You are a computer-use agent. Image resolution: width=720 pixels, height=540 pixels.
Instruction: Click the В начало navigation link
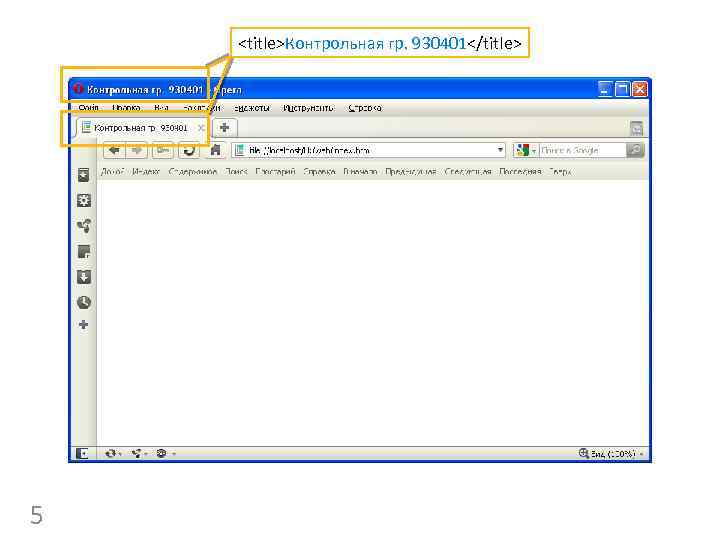point(360,172)
